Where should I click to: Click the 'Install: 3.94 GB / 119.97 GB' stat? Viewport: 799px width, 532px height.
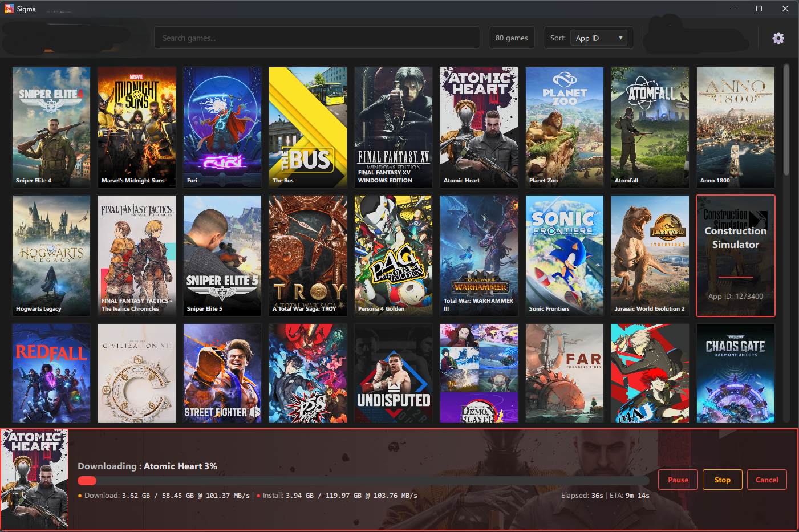(x=337, y=496)
